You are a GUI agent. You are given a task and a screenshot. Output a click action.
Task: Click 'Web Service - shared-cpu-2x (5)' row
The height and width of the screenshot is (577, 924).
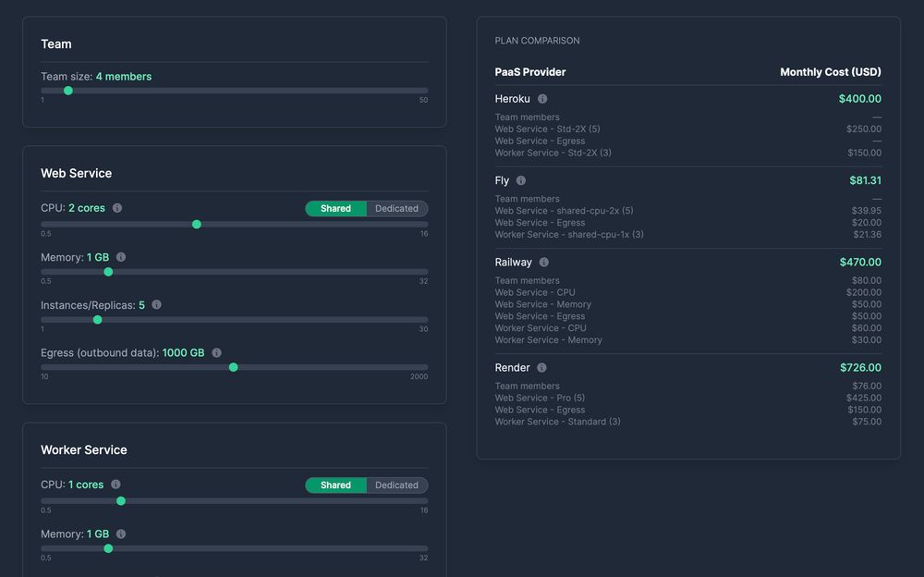click(688, 211)
